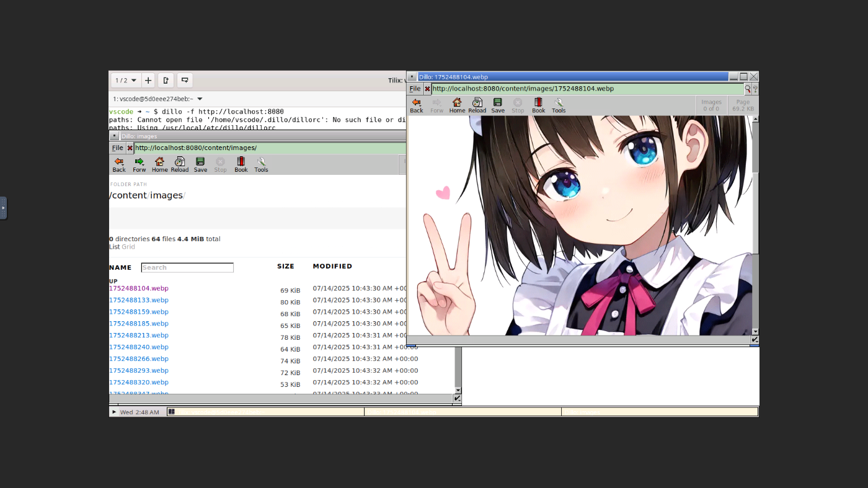This screenshot has width=868, height=488.
Task: Clear URL with red X in webp window
Action: point(427,89)
